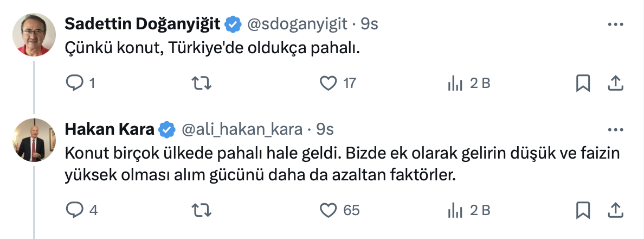Go to @sdoganyigit handle profile
The width and height of the screenshot is (644, 239).
tap(296, 24)
